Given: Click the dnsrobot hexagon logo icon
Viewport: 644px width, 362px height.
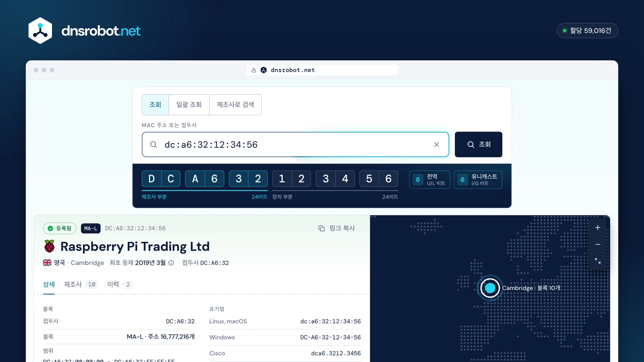Looking at the screenshot, I should pos(40,31).
